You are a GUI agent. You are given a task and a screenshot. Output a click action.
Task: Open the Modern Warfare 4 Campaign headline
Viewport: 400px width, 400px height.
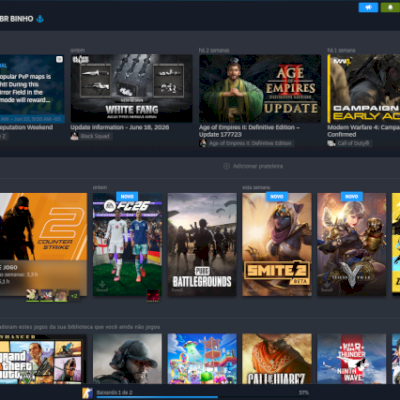click(363, 131)
